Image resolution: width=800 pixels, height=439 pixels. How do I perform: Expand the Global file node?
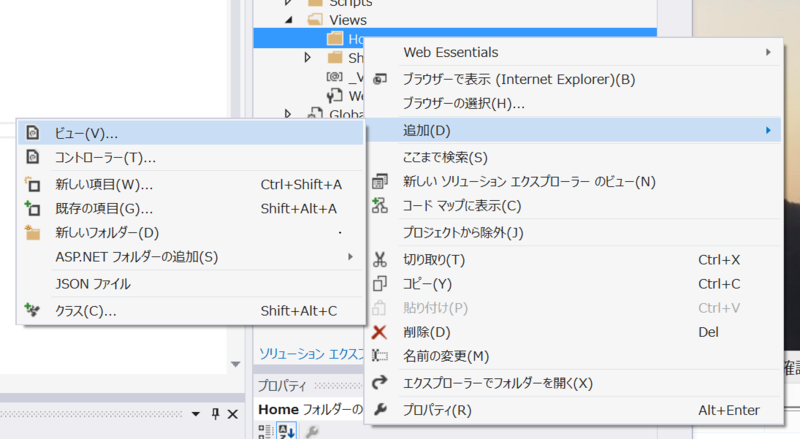[288, 113]
